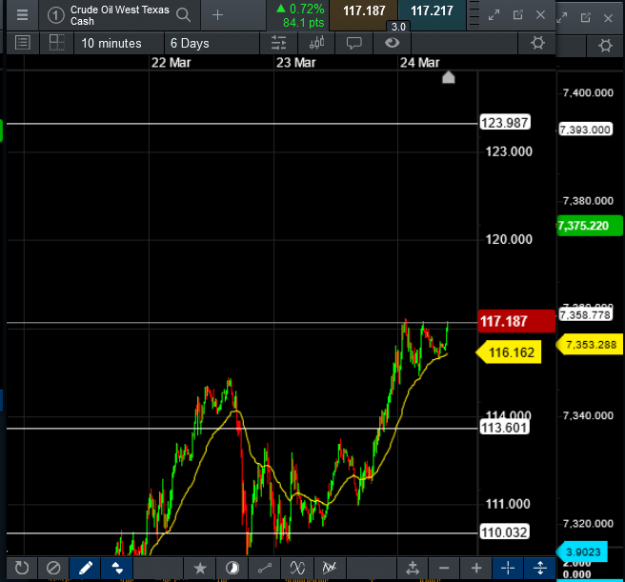The image size is (625, 582).
Task: Reset chart with refresh arrow icon
Action: pos(22,568)
